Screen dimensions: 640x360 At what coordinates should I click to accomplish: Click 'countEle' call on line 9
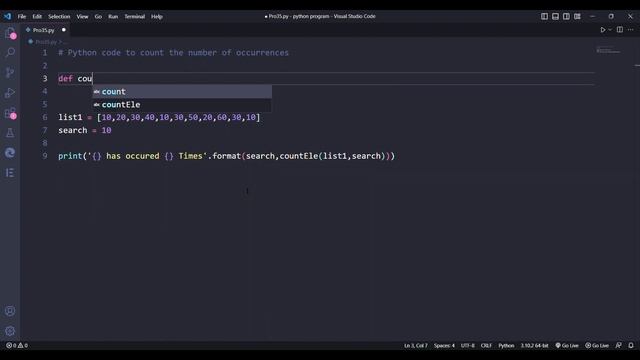click(299, 156)
